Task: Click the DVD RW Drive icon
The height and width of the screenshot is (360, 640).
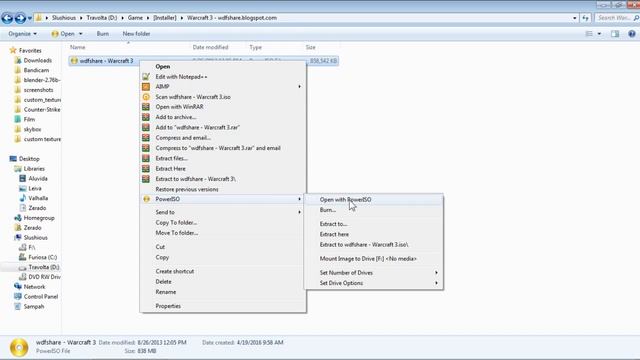Action: point(22,277)
